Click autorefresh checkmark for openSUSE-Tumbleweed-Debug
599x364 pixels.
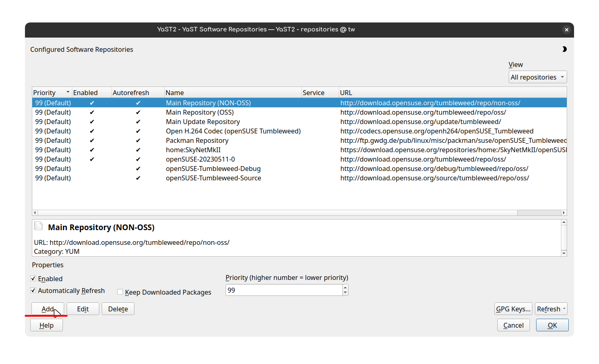(x=138, y=169)
